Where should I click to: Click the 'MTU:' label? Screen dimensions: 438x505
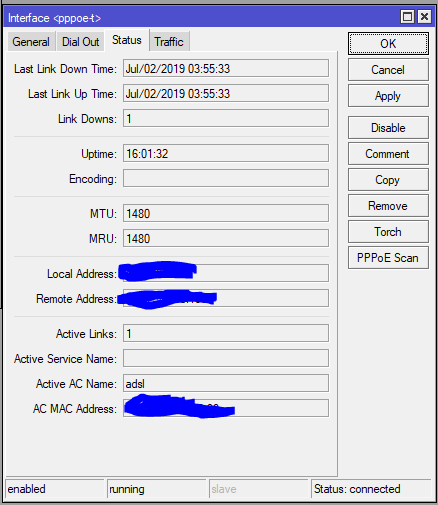pyautogui.click(x=103, y=214)
